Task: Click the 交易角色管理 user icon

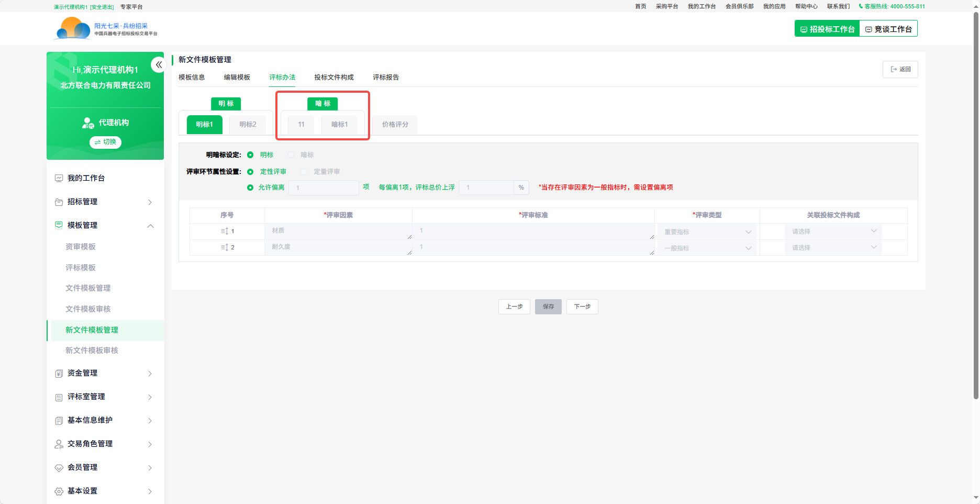Action: (x=59, y=444)
